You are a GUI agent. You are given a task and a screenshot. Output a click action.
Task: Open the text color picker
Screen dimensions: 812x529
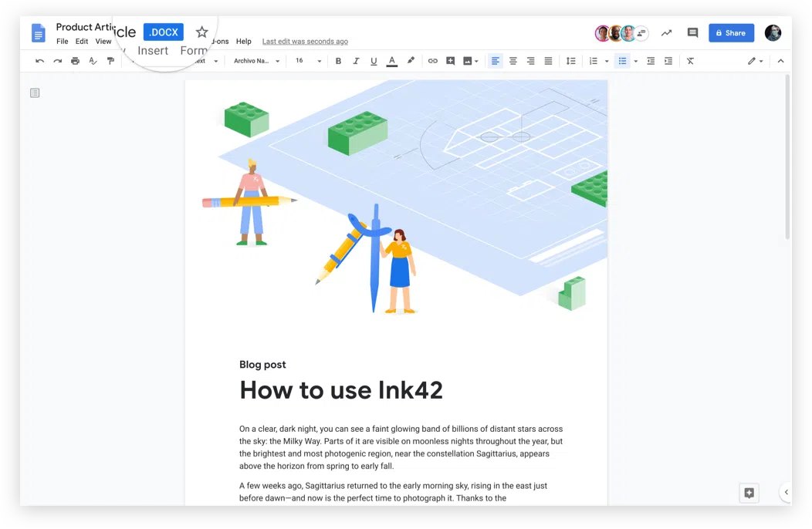pos(391,61)
